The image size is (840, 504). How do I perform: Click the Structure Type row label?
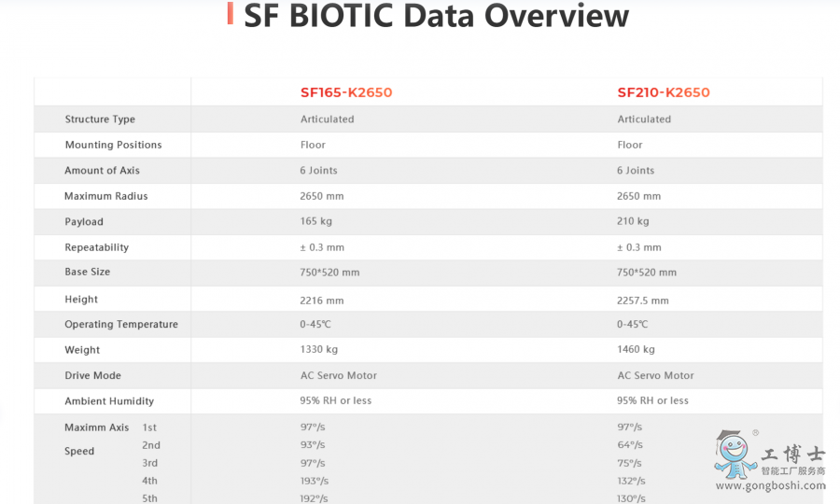pyautogui.click(x=100, y=119)
